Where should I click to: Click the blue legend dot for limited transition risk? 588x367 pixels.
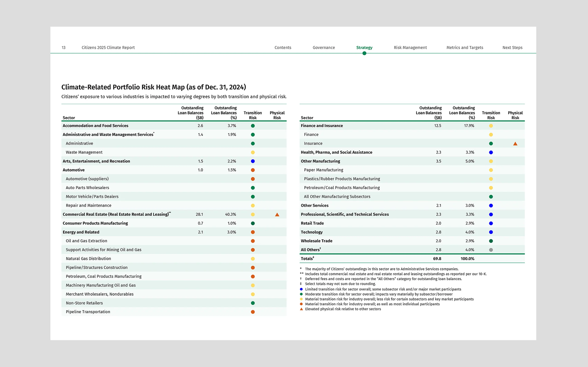point(301,289)
